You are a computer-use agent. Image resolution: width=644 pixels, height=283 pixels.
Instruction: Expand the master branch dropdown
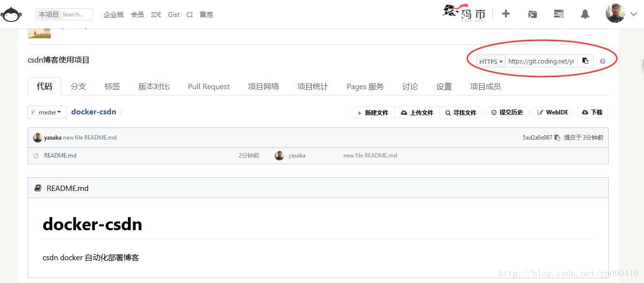point(46,112)
